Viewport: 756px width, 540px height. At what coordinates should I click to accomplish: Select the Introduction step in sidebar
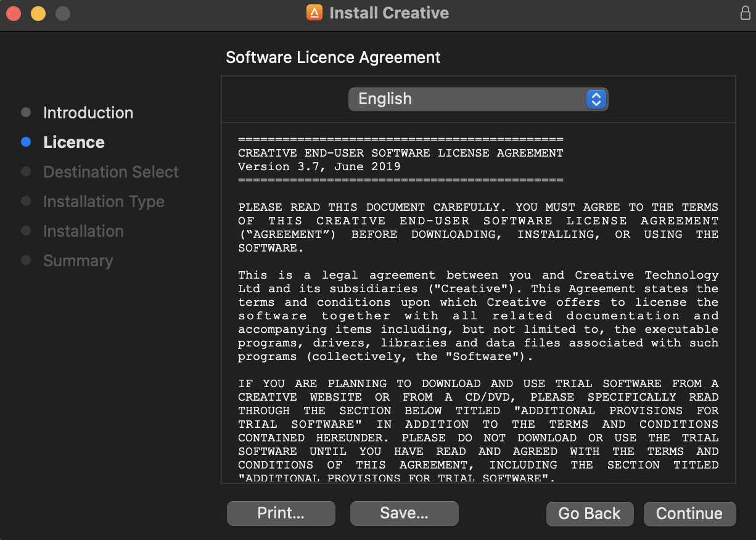[88, 113]
